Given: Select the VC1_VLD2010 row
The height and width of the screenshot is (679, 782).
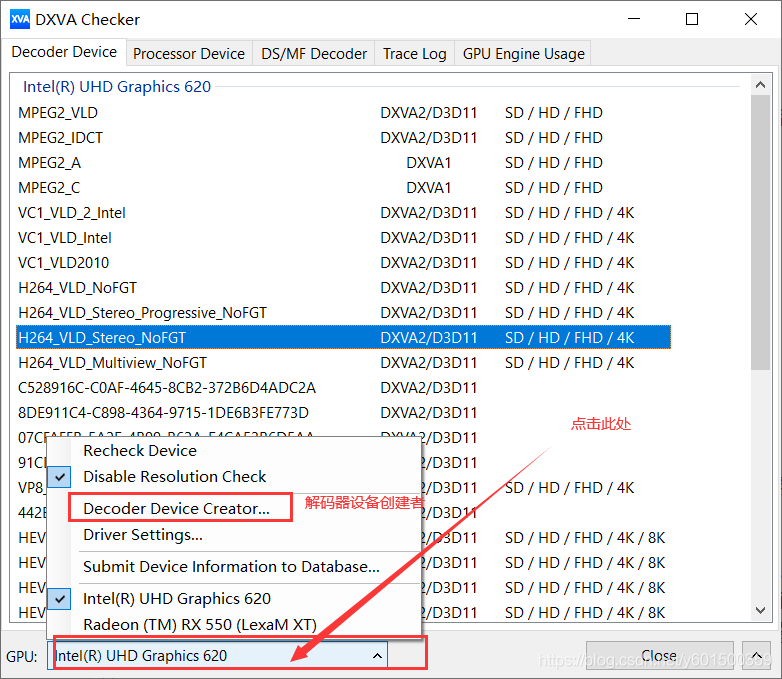Looking at the screenshot, I should coord(343,263).
